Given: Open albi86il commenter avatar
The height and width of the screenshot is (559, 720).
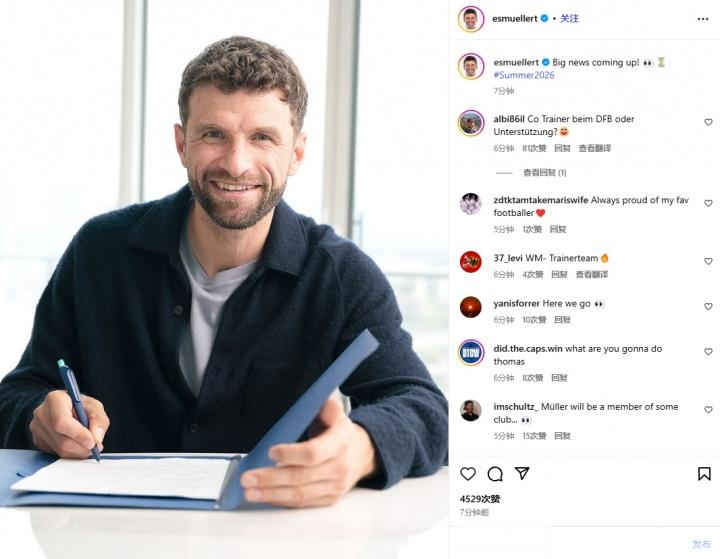Looking at the screenshot, I should (471, 123).
